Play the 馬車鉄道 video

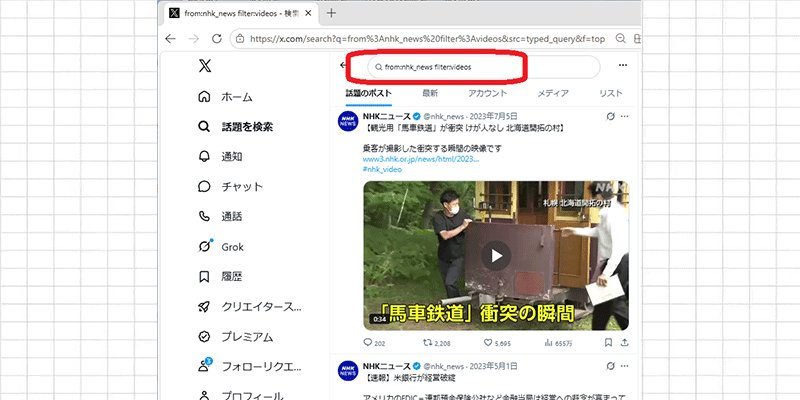496,256
